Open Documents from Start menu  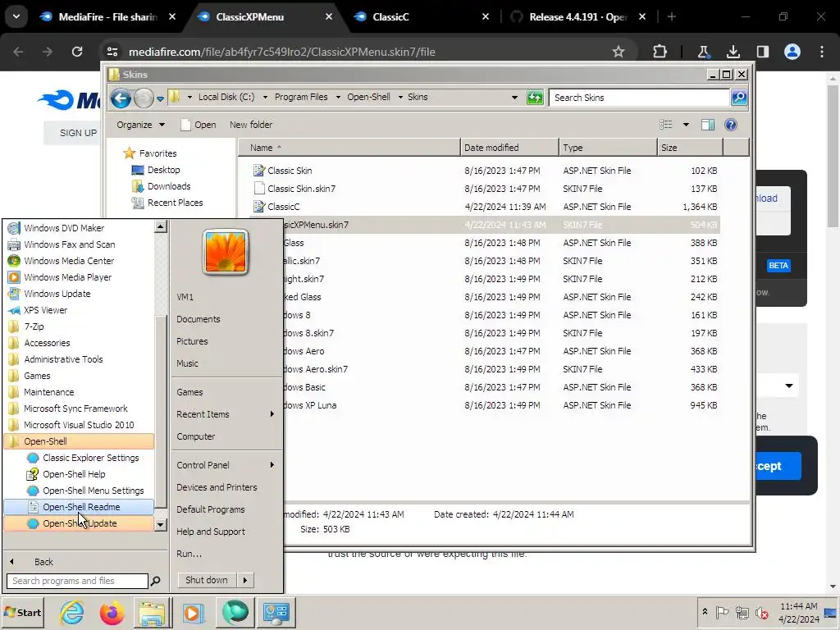[x=199, y=319]
